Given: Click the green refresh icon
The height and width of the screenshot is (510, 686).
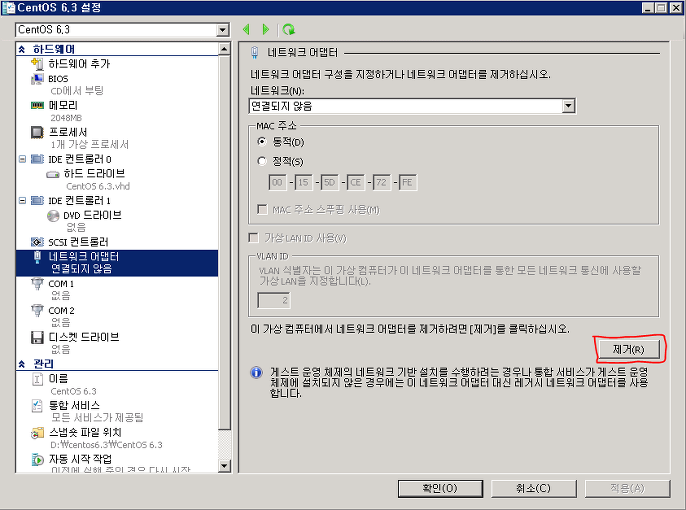Looking at the screenshot, I should point(288,29).
